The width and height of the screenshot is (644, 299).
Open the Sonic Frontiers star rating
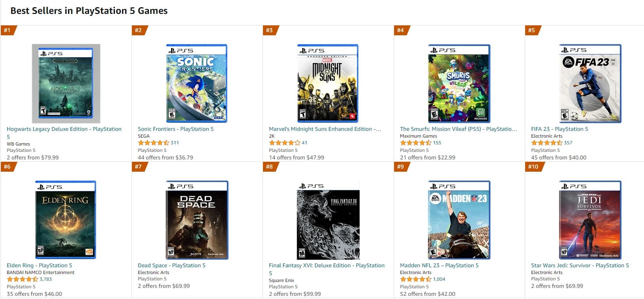coord(153,143)
